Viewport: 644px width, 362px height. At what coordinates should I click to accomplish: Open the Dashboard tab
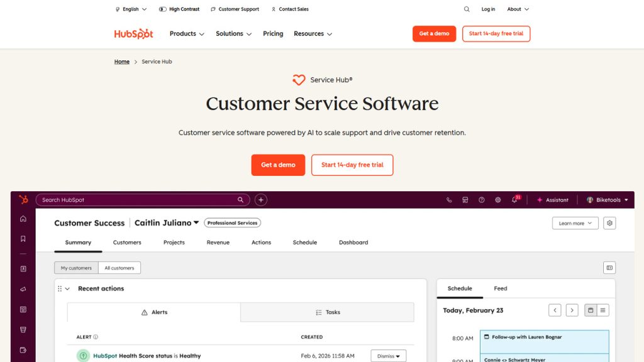(x=353, y=243)
